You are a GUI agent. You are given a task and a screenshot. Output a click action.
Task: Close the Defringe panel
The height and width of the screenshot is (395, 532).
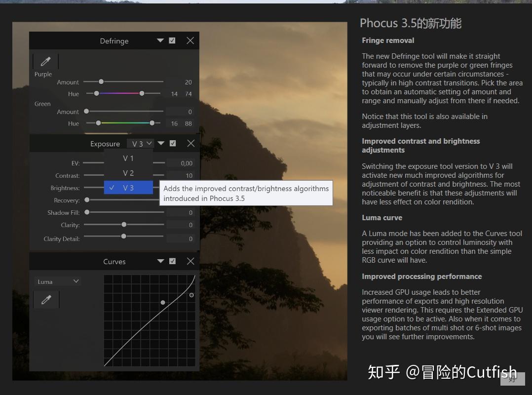[x=190, y=40]
